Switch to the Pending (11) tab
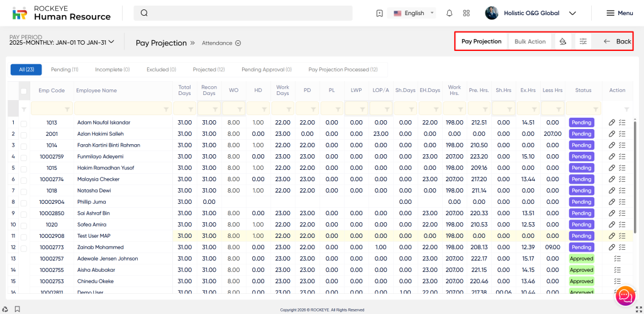This screenshot has height=314, width=644. click(65, 70)
